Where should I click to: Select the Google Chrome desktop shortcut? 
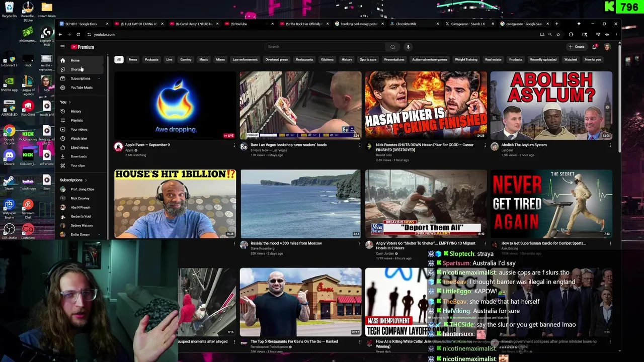coord(9,134)
